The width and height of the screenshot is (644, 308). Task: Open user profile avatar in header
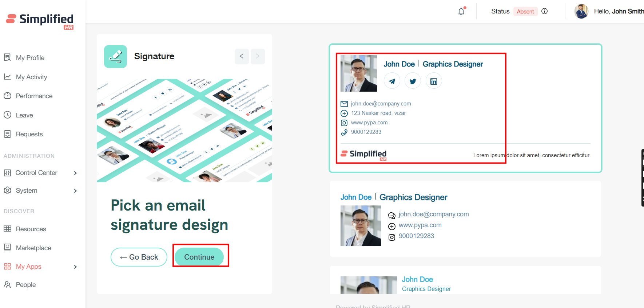[x=581, y=11]
